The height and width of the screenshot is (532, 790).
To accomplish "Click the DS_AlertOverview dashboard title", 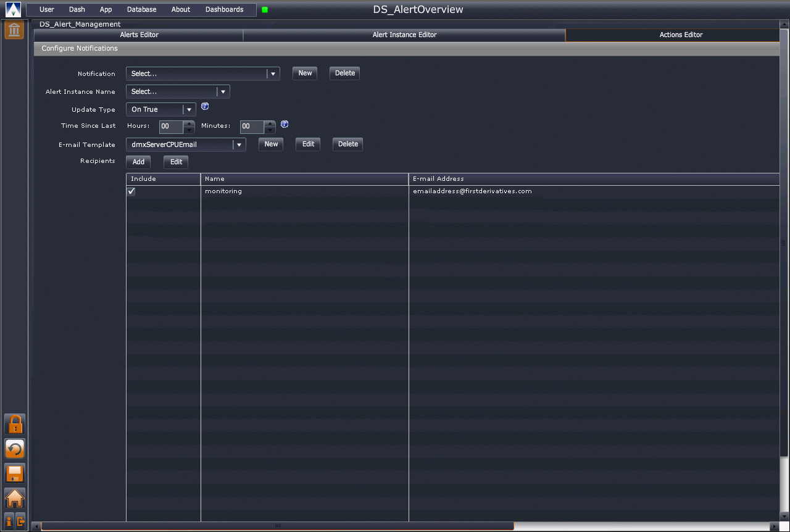I will (x=418, y=9).
